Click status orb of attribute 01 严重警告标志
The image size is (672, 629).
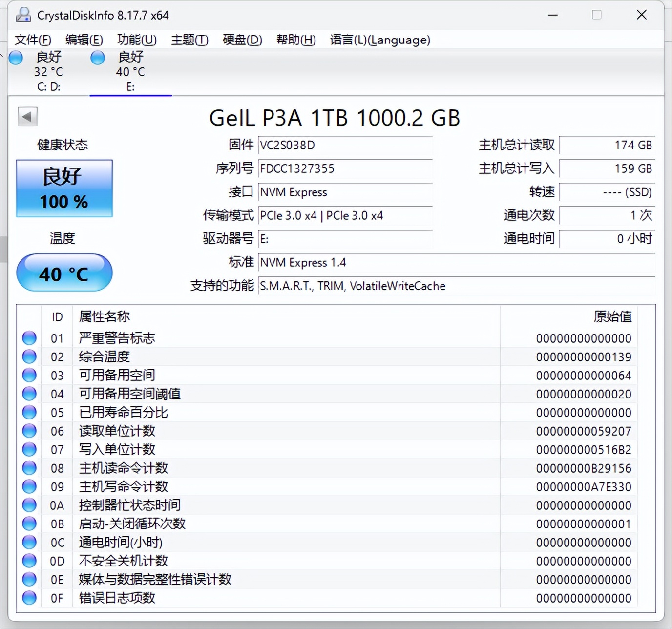point(29,338)
